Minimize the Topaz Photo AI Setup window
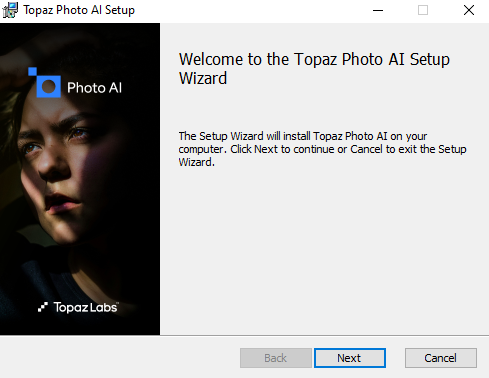 click(378, 10)
